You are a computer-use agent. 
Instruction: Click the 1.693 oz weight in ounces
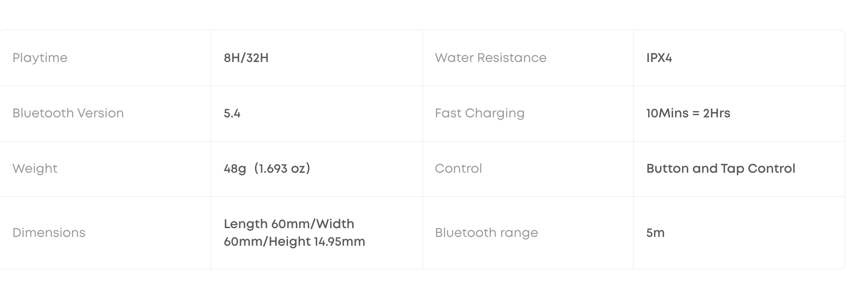pyautogui.click(x=282, y=169)
